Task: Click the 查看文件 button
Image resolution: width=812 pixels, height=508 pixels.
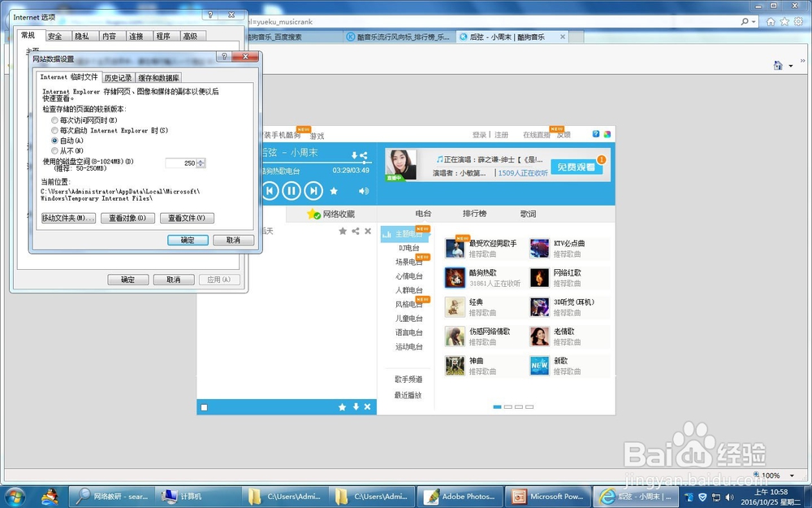Action: pos(187,218)
